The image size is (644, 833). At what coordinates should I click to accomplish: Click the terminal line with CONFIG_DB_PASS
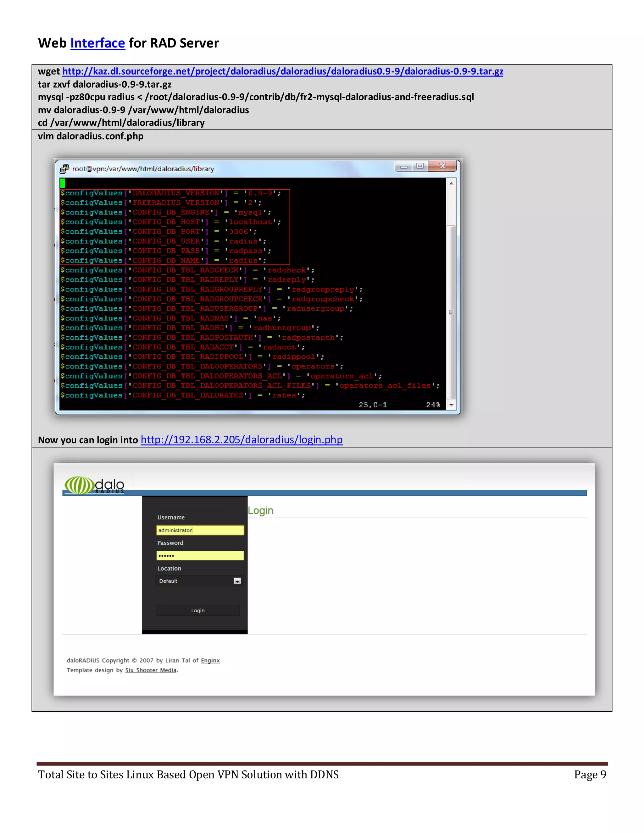click(x=166, y=251)
